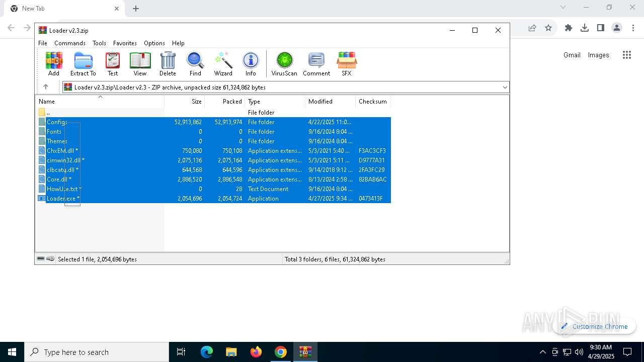Open the Windows Start menu

click(x=12, y=352)
